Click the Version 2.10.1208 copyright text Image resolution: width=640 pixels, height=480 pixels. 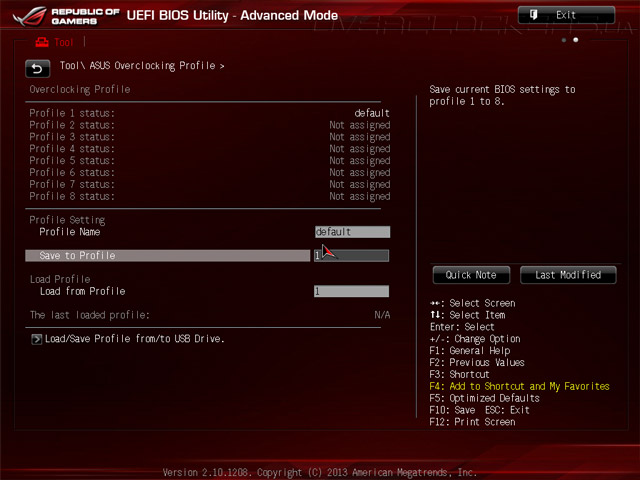320,472
